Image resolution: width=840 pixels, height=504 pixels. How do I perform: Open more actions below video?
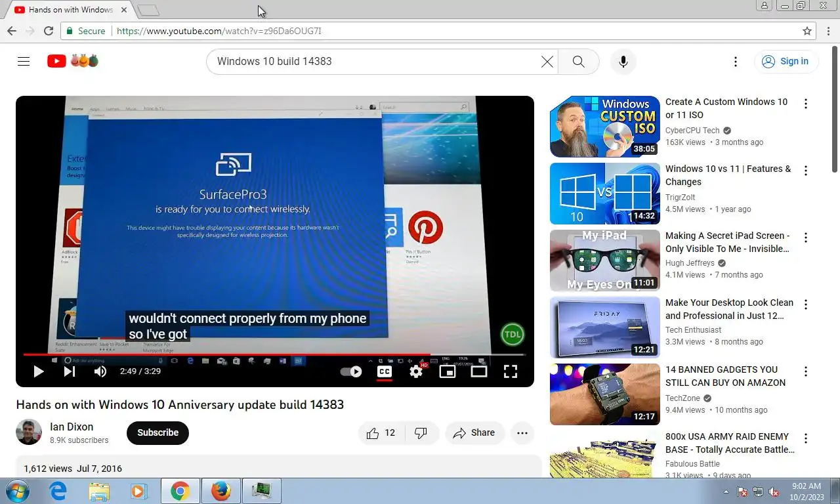point(522,433)
